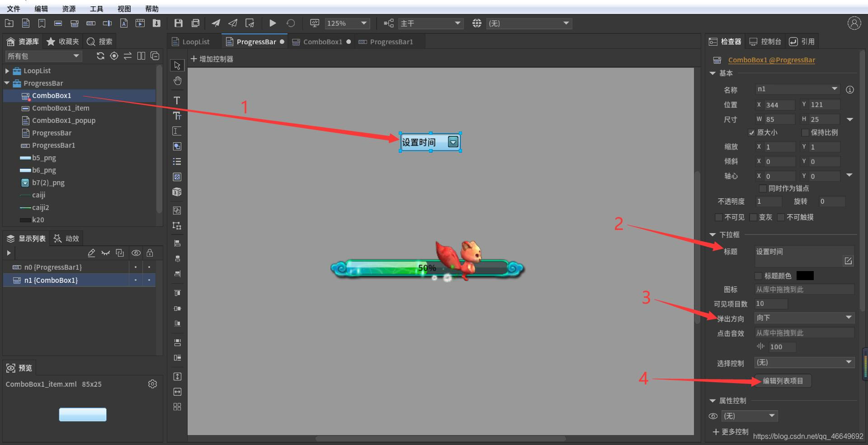Open the user account avatar

coord(854,23)
